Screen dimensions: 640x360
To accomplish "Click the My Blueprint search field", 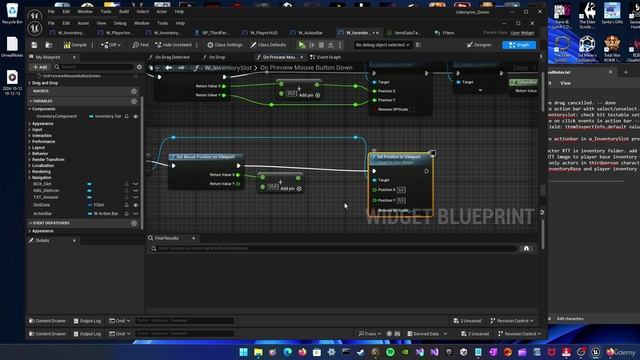I will click(x=93, y=67).
